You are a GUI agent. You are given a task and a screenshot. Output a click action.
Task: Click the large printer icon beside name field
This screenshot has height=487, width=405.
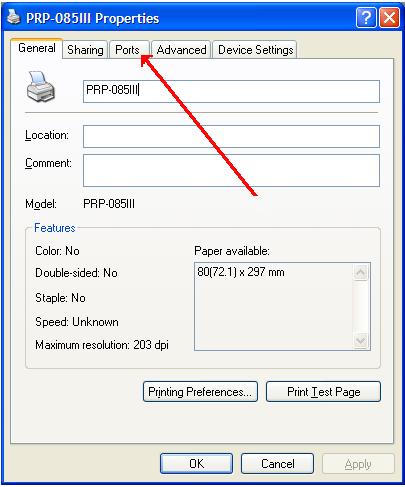[41, 86]
